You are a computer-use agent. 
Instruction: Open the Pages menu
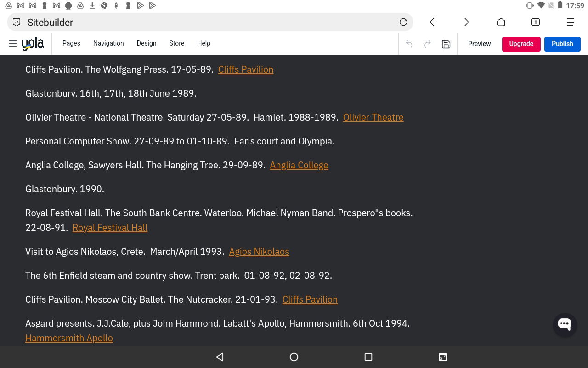pyautogui.click(x=71, y=43)
